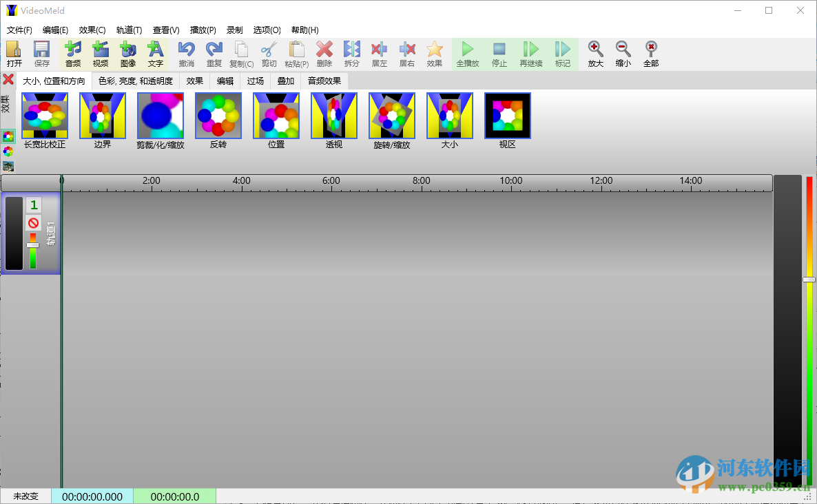Screen dimensions: 817x504
Task: Open the 文件(F) menu
Action: (19, 30)
